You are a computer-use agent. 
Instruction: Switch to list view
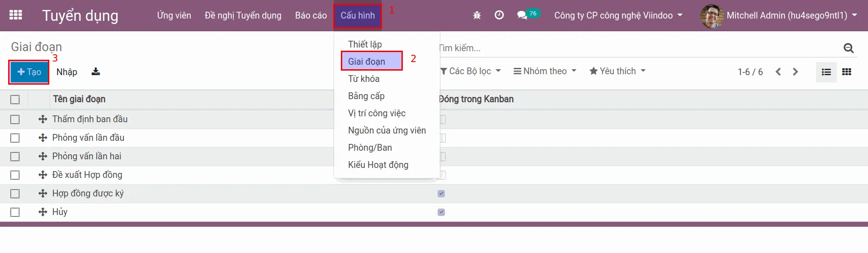tap(826, 72)
